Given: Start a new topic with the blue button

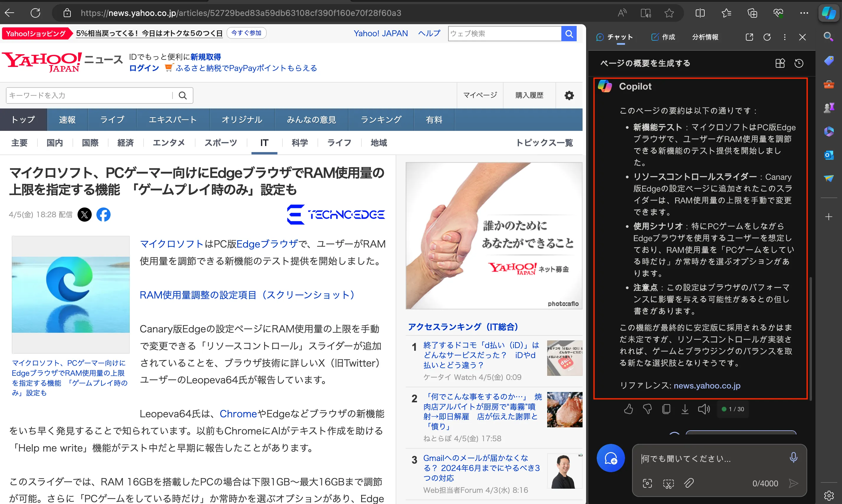Looking at the screenshot, I should [x=610, y=458].
